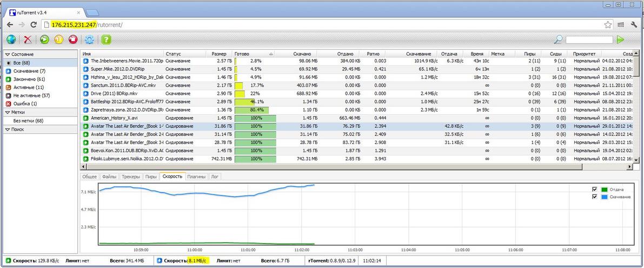Sort by the Приоритет column header

(583, 54)
